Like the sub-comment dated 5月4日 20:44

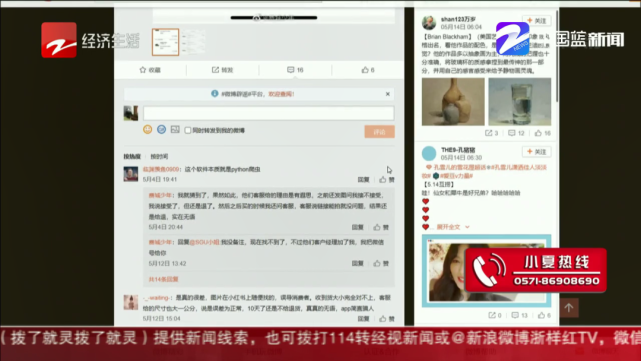(x=381, y=227)
